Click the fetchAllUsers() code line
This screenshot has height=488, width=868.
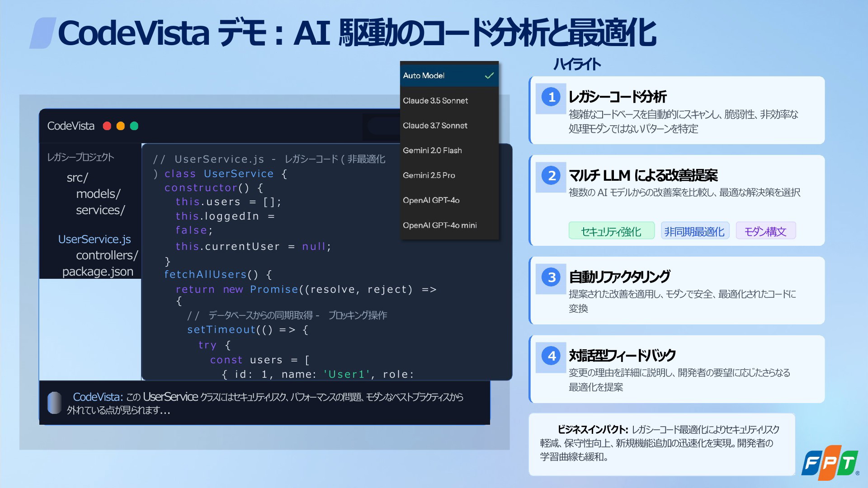(x=218, y=275)
